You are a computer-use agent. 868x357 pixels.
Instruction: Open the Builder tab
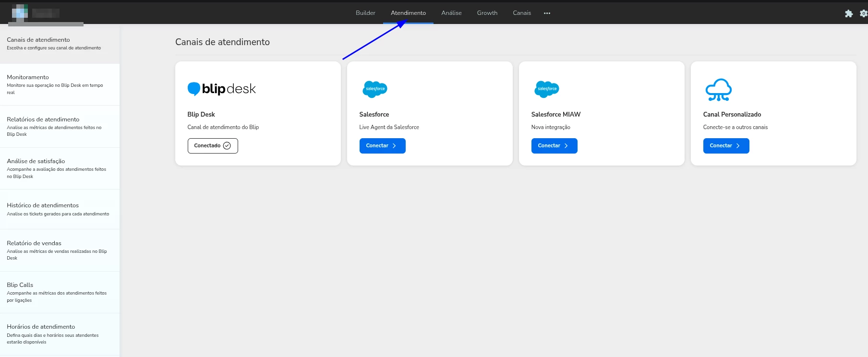[365, 13]
